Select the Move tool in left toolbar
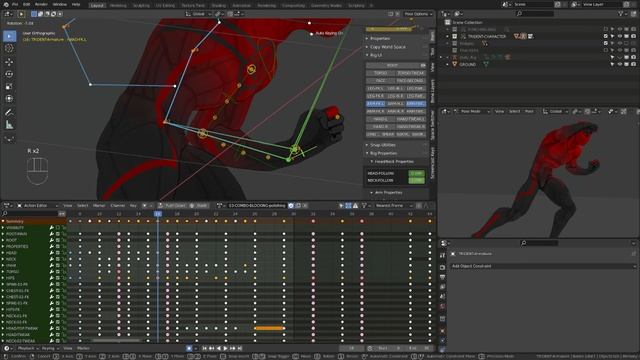The image size is (640, 360). pyautogui.click(x=9, y=62)
